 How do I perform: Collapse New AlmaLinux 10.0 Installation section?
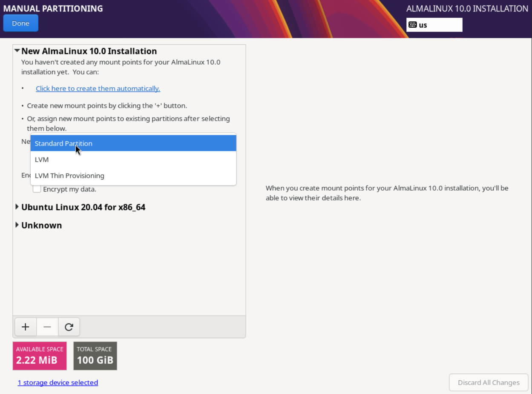(x=17, y=51)
